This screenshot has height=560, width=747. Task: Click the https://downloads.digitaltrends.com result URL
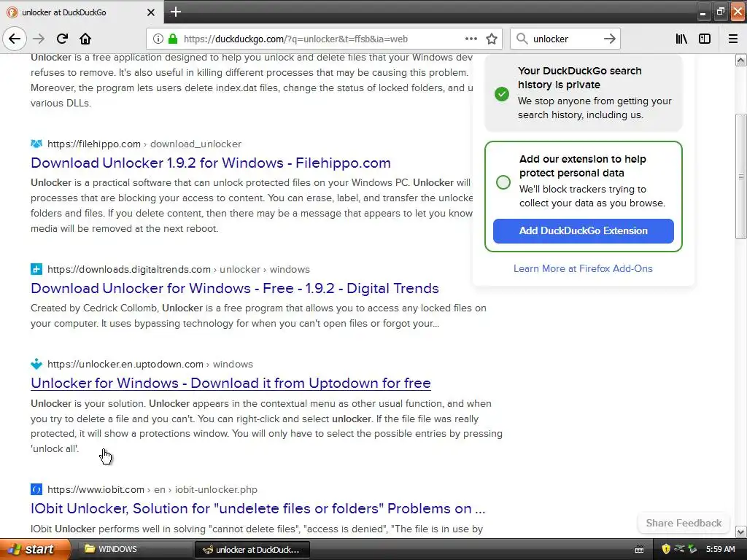coord(128,269)
